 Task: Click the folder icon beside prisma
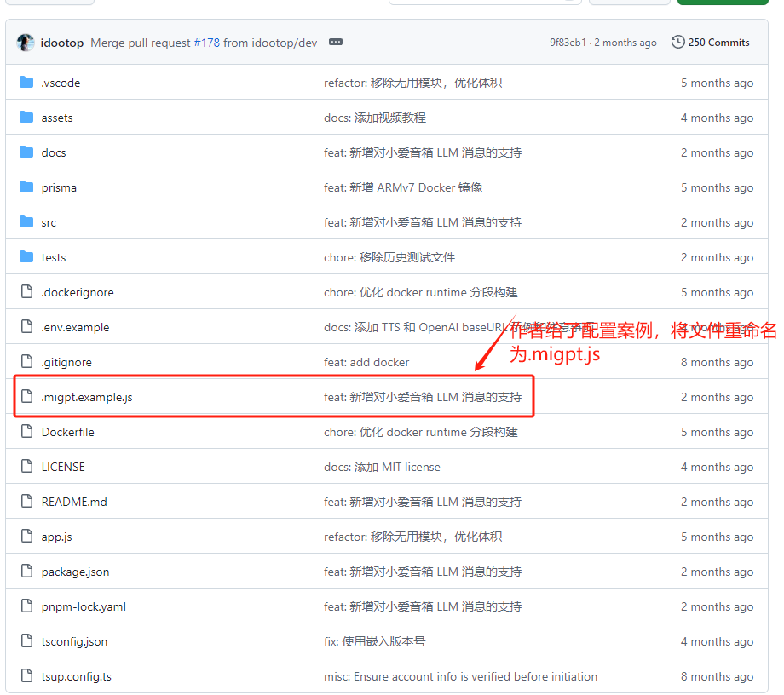(26, 187)
